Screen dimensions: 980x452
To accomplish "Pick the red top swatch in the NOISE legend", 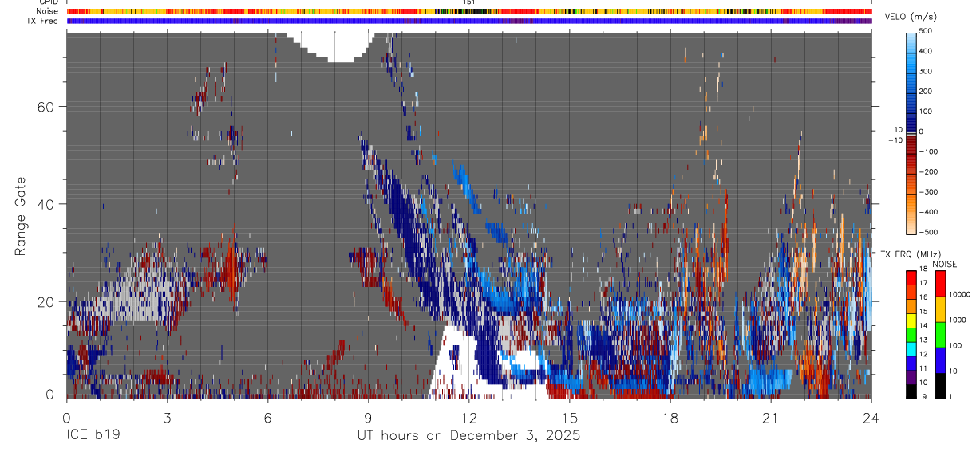I will point(940,284).
